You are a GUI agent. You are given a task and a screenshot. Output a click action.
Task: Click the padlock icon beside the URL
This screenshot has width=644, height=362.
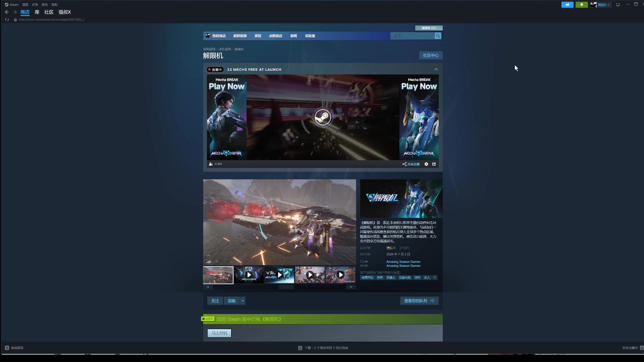click(15, 19)
